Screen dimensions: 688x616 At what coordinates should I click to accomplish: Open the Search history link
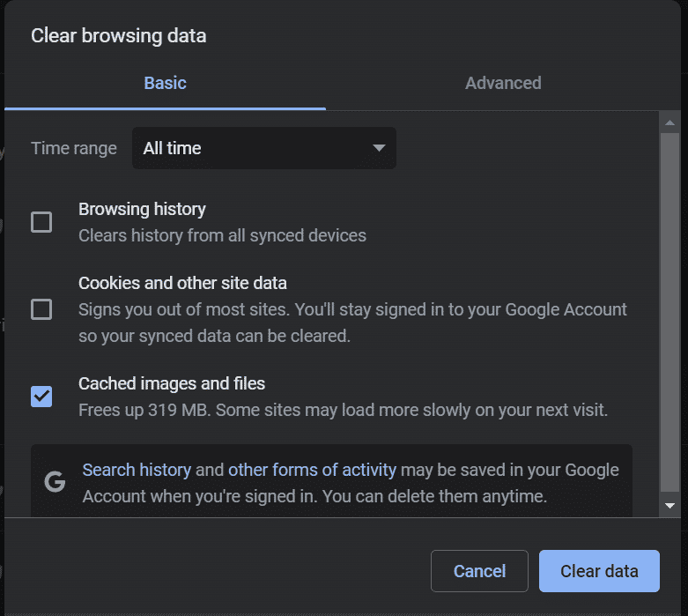click(137, 470)
